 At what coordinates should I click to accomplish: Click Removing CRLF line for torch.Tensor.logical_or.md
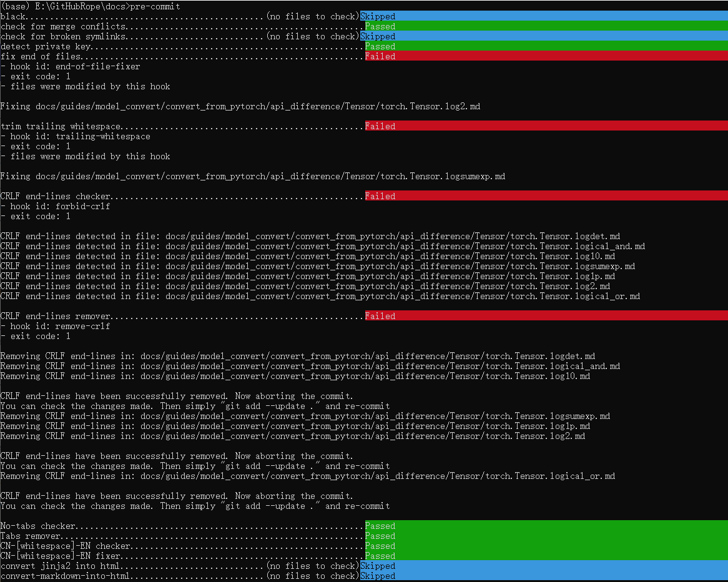point(308,476)
